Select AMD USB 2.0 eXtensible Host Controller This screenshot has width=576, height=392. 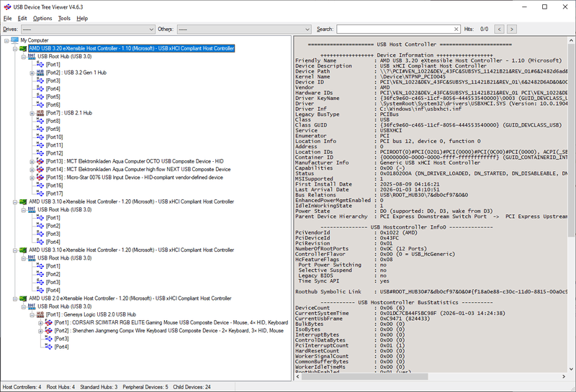pos(130,298)
